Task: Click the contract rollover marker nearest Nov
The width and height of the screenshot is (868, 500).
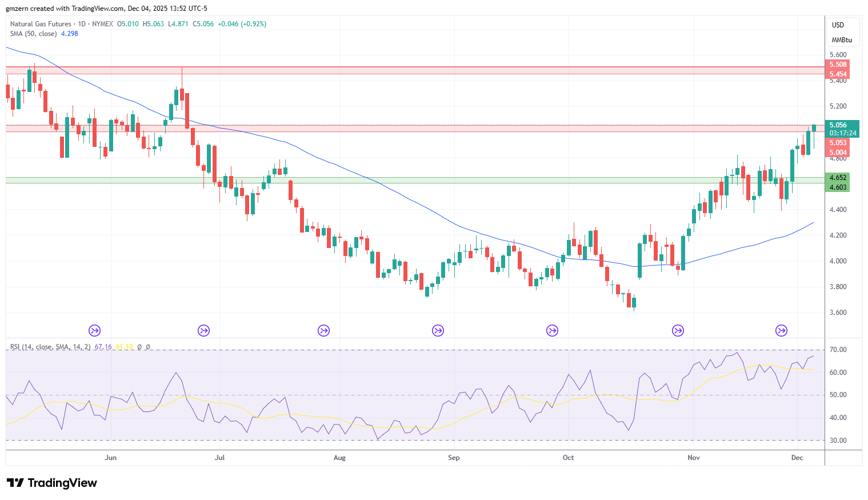Action: coord(678,330)
